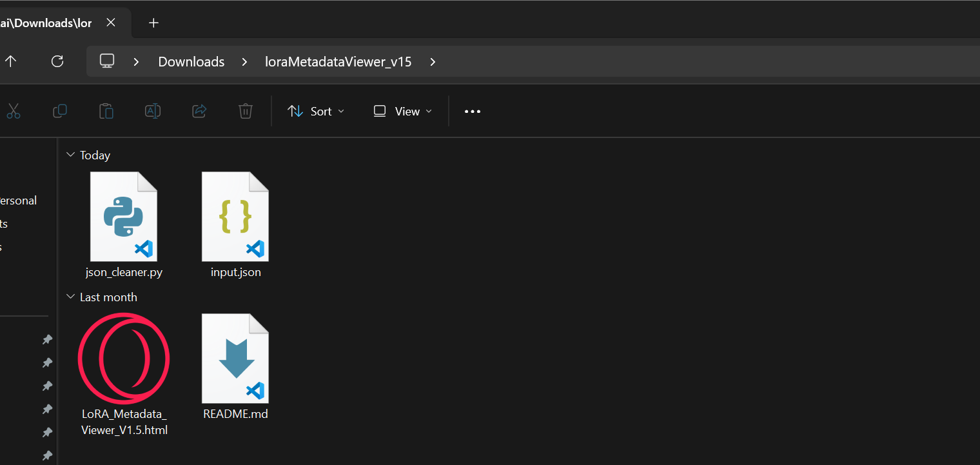This screenshot has height=465, width=980.
Task: Open the Sort dropdown menu
Action: pyautogui.click(x=316, y=111)
